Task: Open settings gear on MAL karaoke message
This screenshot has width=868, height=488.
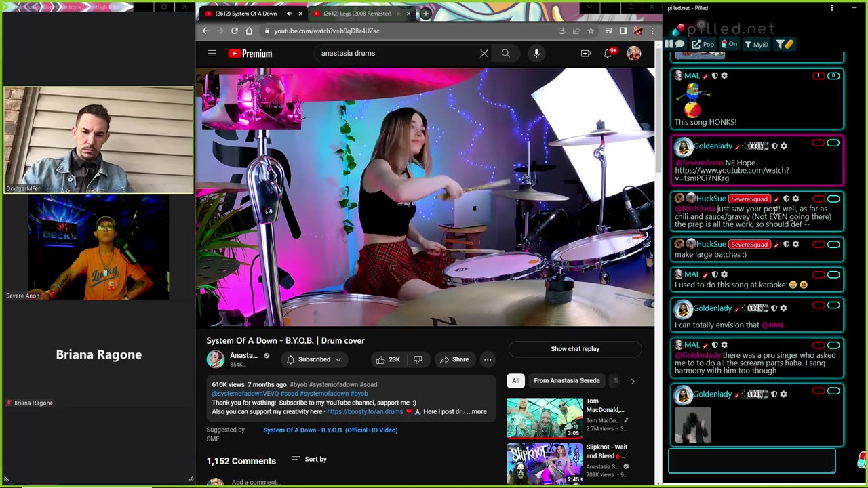Action: (724, 274)
